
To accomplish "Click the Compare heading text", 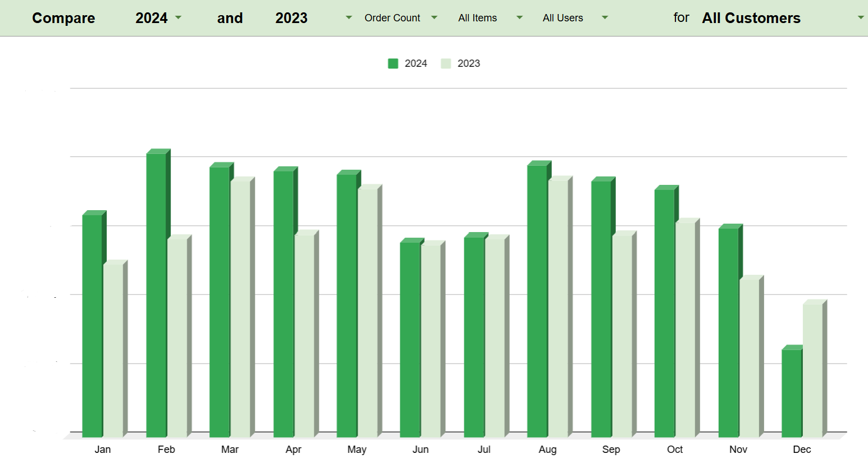I will 63,18.
